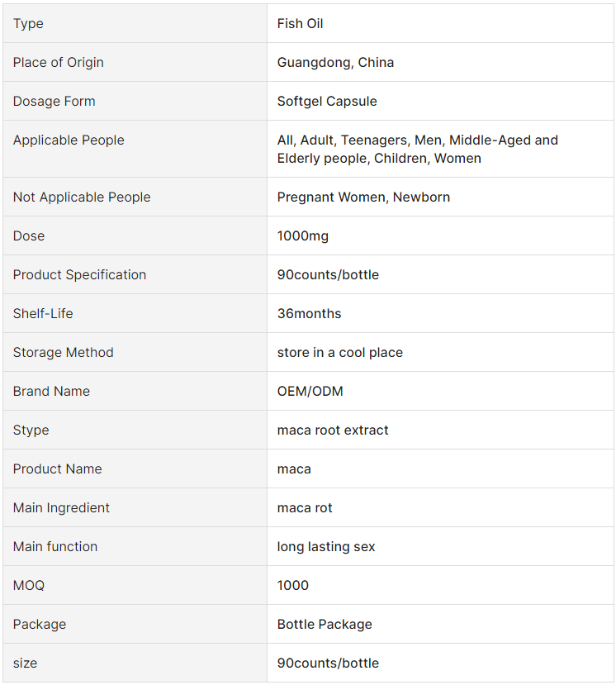
Task: Select the OEM/ODM brand value
Action: pyautogui.click(x=310, y=392)
